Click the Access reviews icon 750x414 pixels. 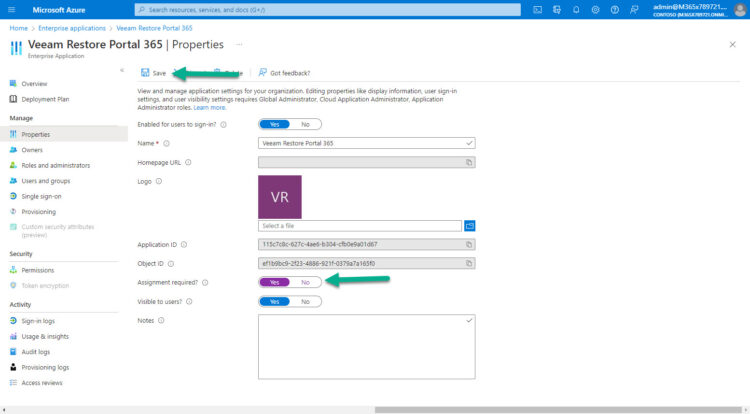coord(13,382)
